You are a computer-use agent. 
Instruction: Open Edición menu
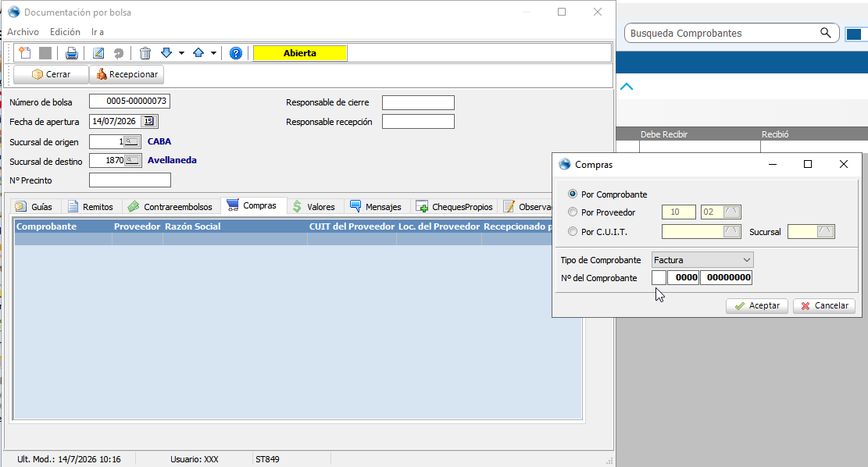tap(65, 32)
